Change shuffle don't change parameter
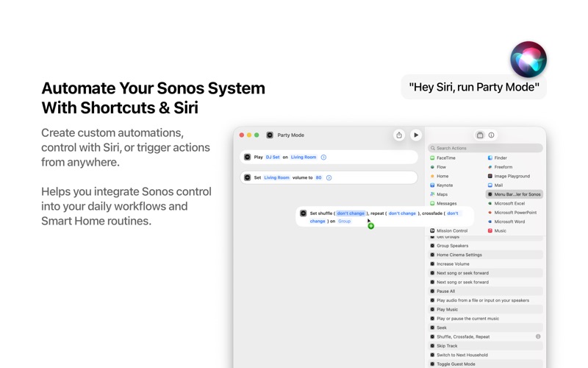588x368 pixels. point(351,213)
